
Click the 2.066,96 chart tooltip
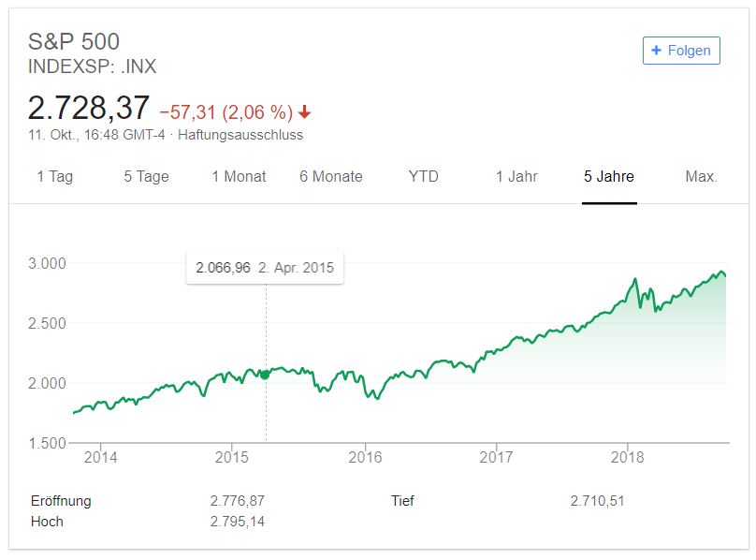[x=264, y=268]
